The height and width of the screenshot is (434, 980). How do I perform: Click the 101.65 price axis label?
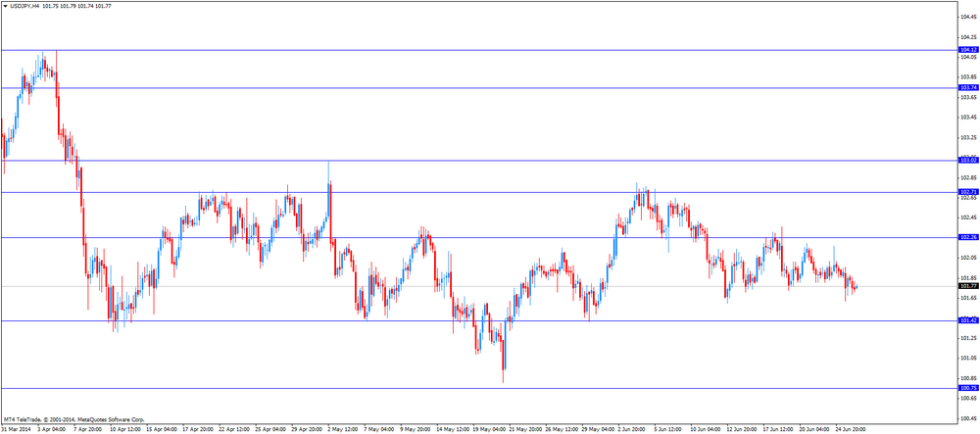968,297
